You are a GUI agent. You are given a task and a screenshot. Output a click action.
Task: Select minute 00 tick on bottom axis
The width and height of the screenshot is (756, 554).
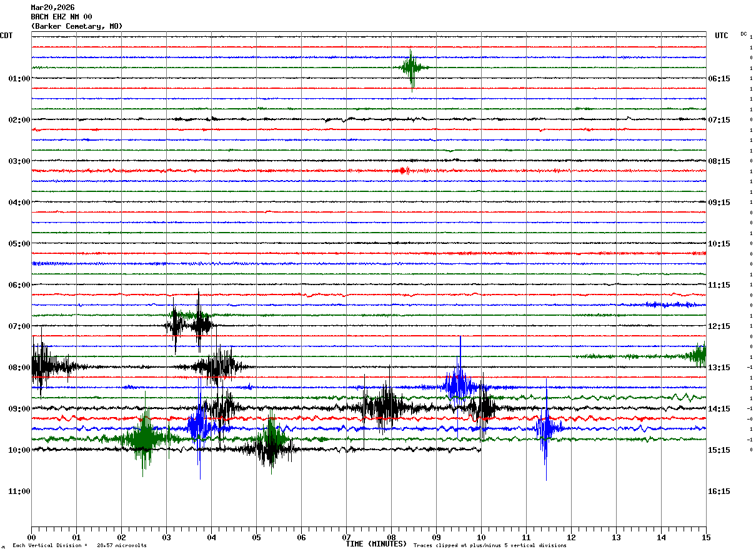coord(32,537)
